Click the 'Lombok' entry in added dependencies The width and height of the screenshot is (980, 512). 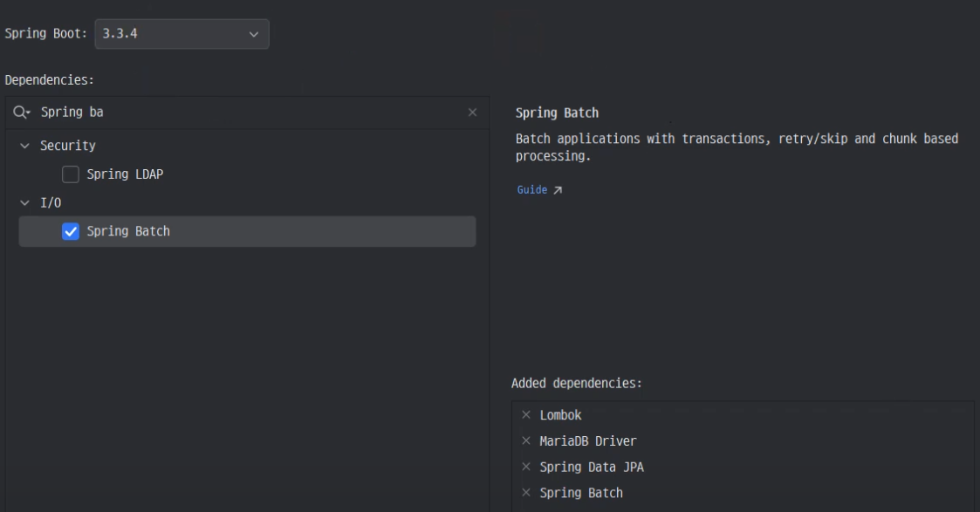click(560, 415)
